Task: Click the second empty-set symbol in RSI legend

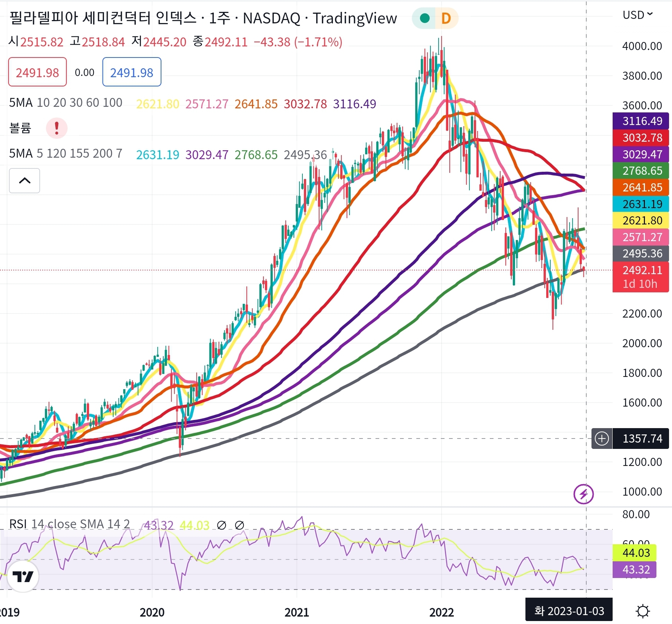Action: pyautogui.click(x=240, y=525)
